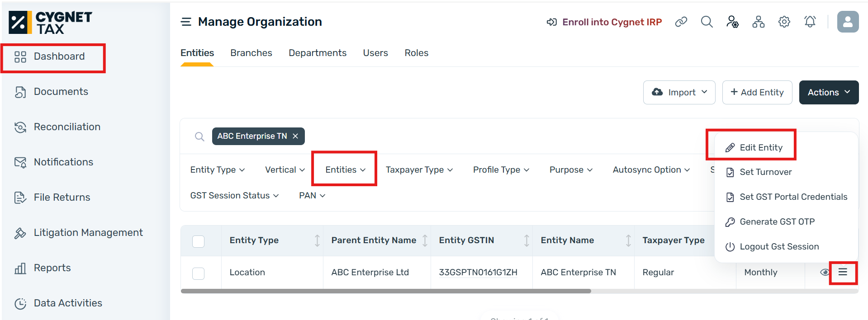Click the user settings icon in header

pos(732,22)
